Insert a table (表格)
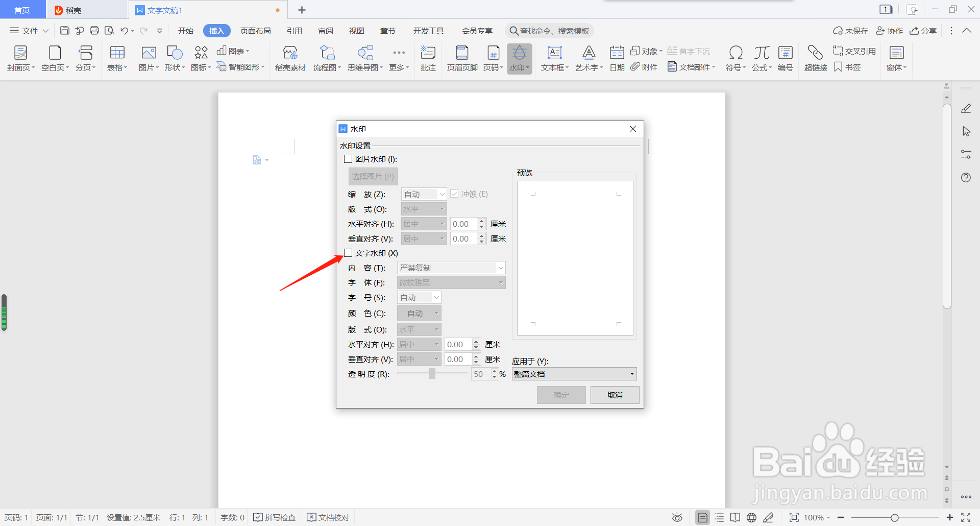The height and width of the screenshot is (526, 980). 117,59
